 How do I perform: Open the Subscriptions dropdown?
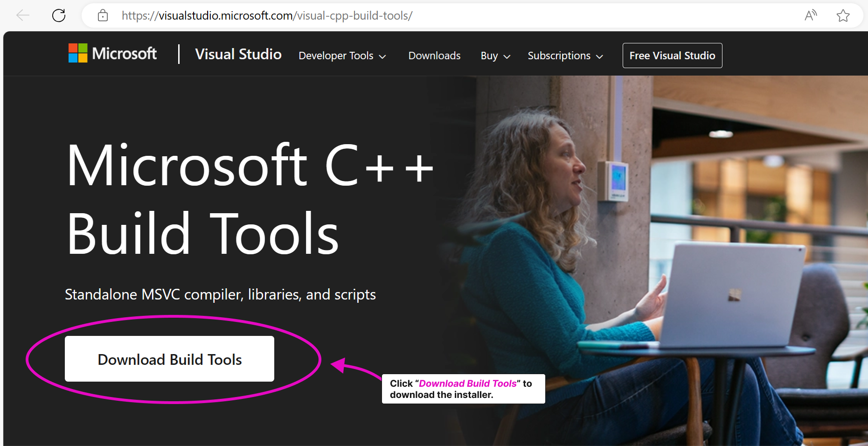tap(565, 56)
